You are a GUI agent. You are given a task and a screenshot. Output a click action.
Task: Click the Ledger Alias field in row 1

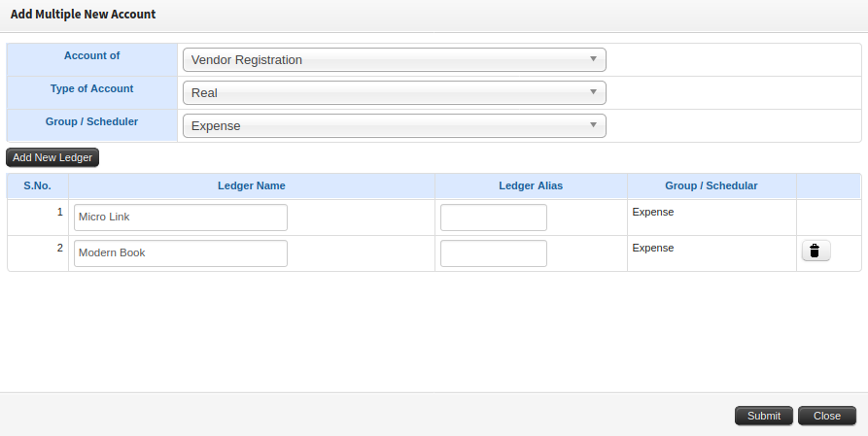(x=493, y=218)
